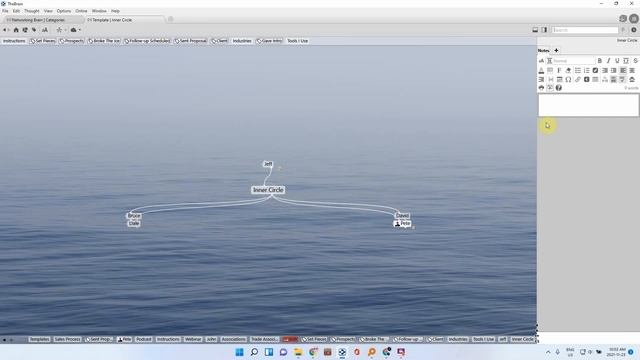Activate the Jeff parent thought
Screen dimensions: 640x360
pyautogui.click(x=268, y=164)
